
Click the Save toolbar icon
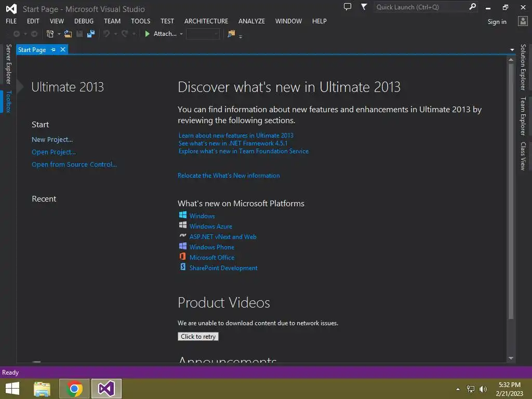79,34
